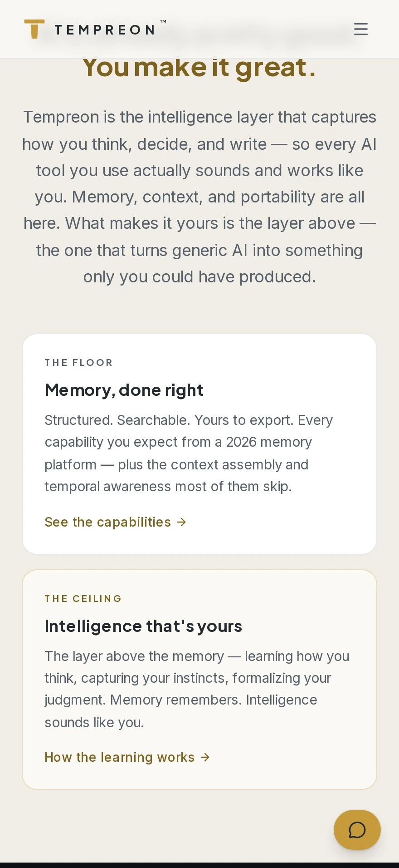Click the Structured. Searchable. card description
Image resolution: width=399 pixels, height=868 pixels.
click(x=189, y=453)
